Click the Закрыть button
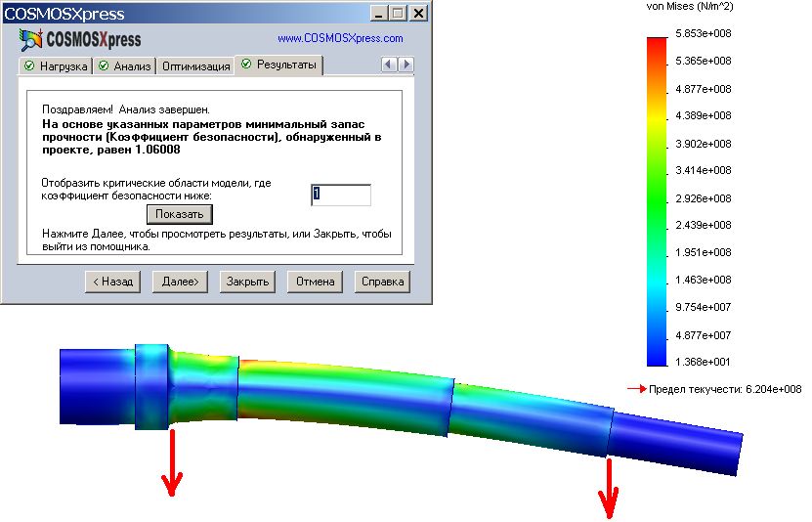812x522 pixels. (247, 282)
